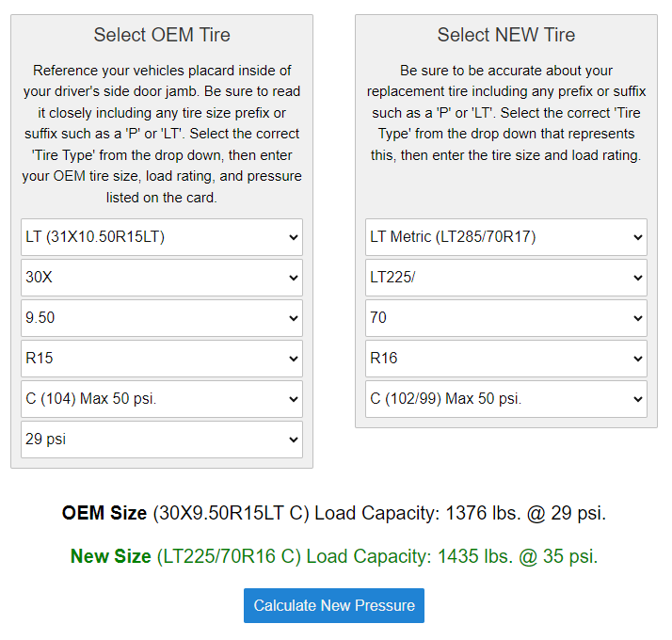Open the C (102/99) Max 50 psi dropdown

(x=505, y=399)
